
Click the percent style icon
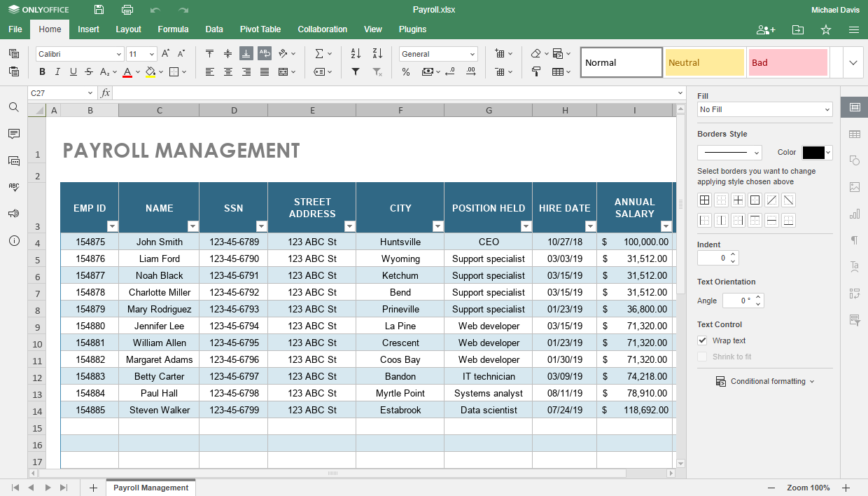[406, 71]
